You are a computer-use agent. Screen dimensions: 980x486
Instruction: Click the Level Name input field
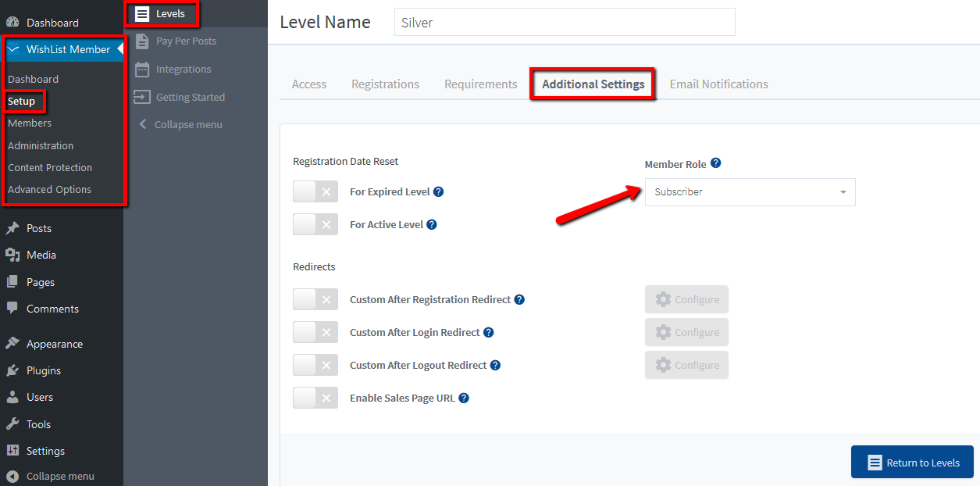[x=565, y=23]
